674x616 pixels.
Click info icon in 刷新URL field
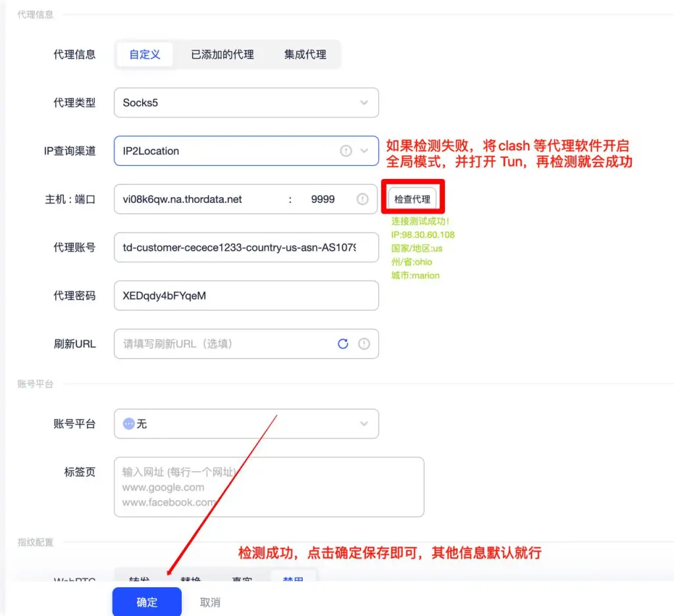click(364, 344)
